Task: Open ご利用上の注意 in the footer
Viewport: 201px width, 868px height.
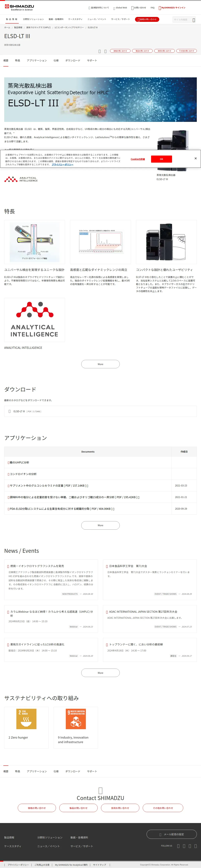Action: click(42, 865)
